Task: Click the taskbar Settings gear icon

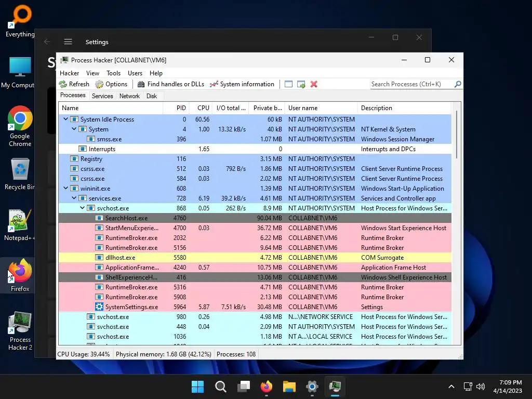Action: coord(312,387)
